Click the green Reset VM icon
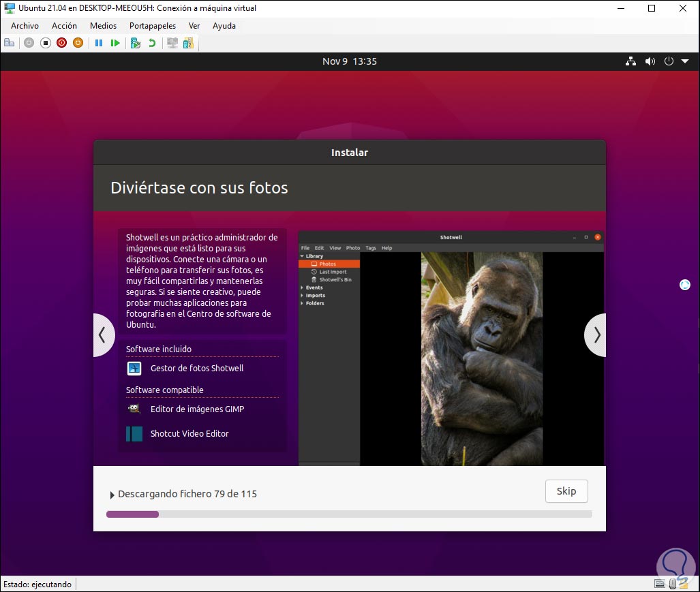Viewport: 700px width, 592px height. (115, 43)
